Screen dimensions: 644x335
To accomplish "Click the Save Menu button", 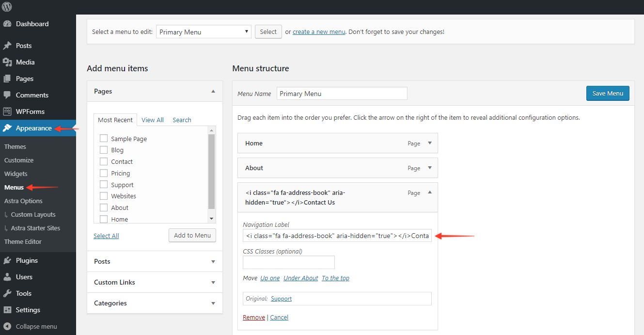I will [x=608, y=94].
